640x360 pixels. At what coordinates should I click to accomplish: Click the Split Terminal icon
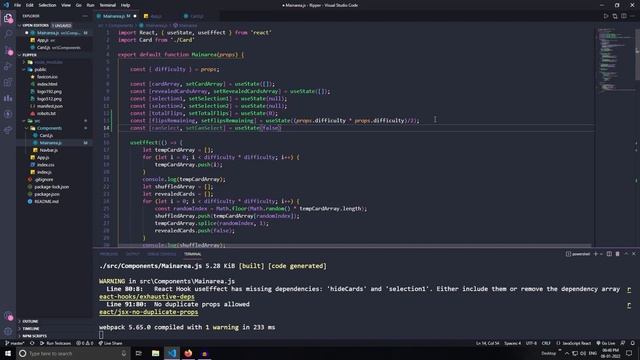(609, 254)
